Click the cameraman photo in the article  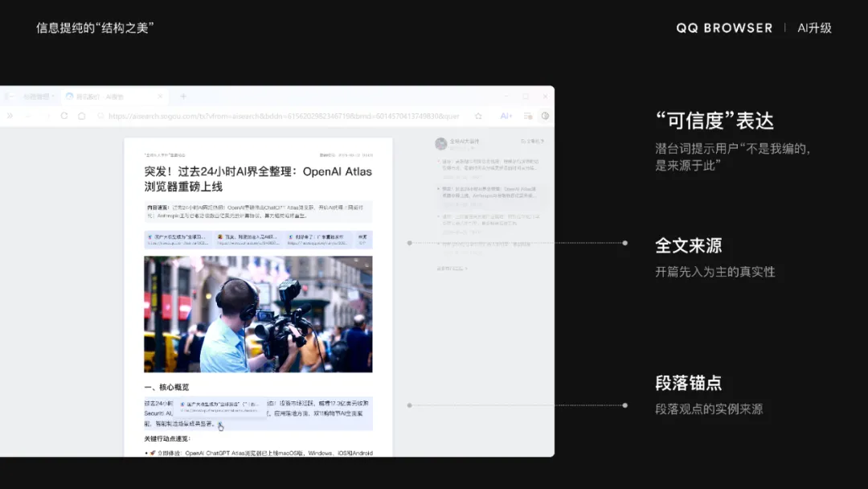coord(258,314)
